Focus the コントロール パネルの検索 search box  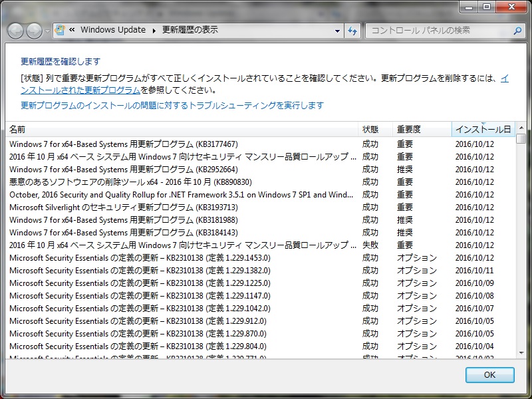440,31
